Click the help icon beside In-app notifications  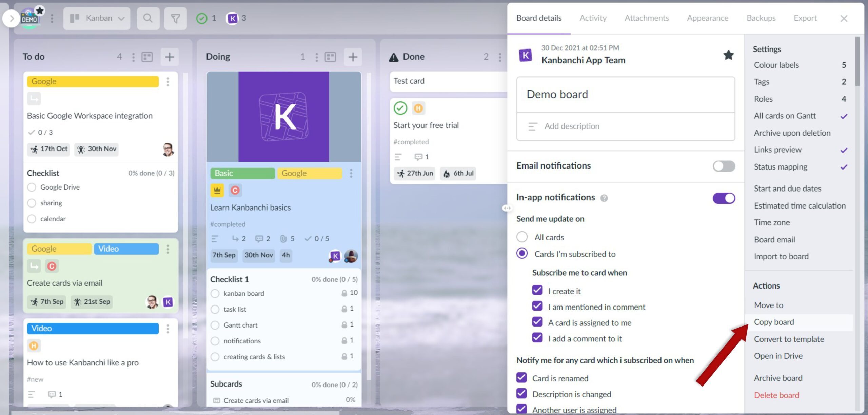pos(604,198)
